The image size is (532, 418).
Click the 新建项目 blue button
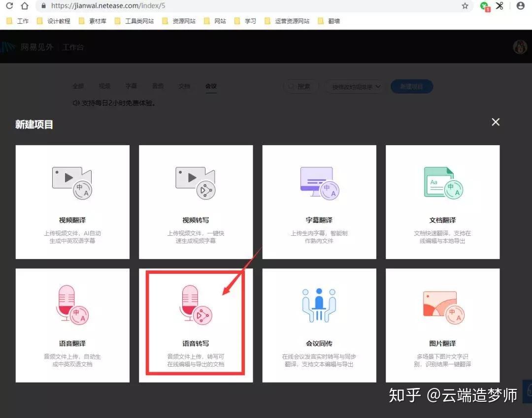click(x=411, y=87)
